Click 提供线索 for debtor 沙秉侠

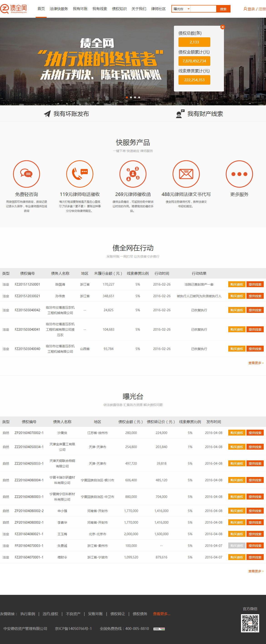(255, 433)
